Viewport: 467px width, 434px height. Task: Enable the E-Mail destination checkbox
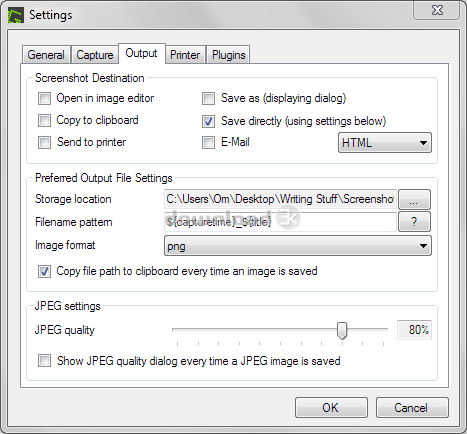(x=208, y=142)
